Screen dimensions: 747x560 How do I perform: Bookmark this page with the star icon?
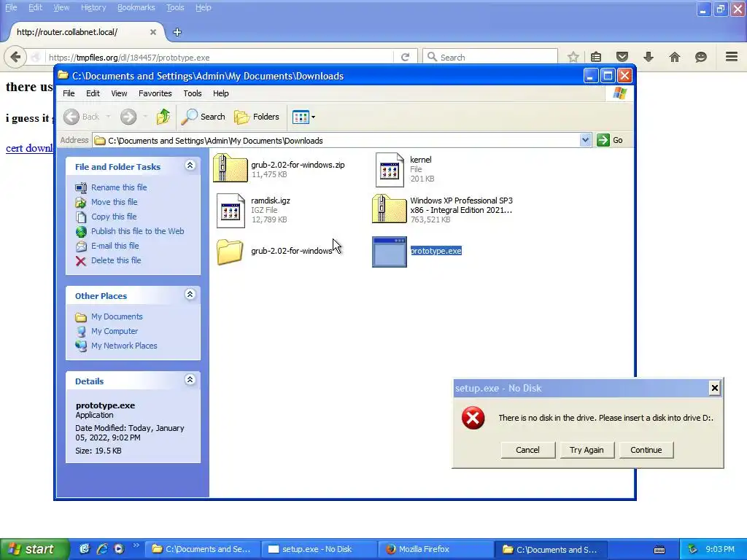[x=573, y=57]
